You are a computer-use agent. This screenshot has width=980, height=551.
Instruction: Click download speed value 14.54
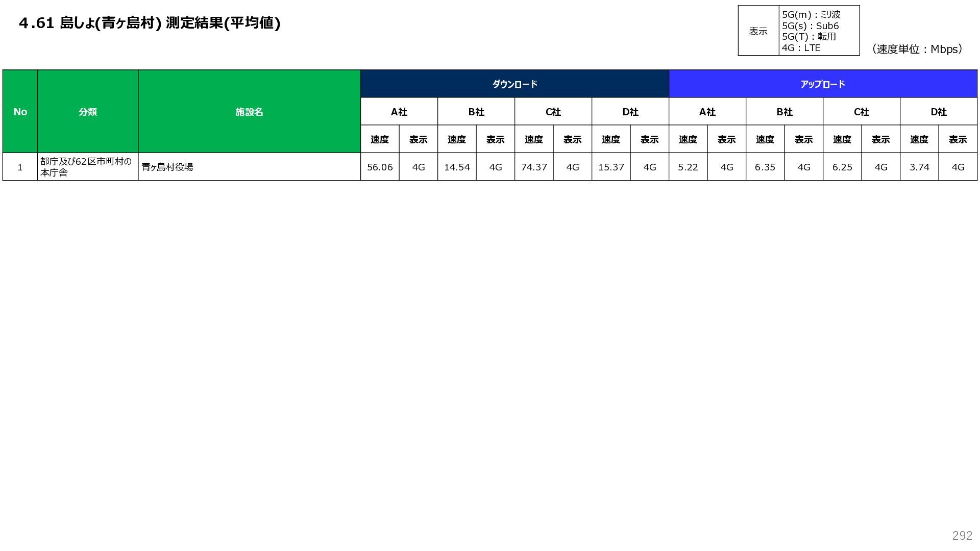pyautogui.click(x=457, y=167)
